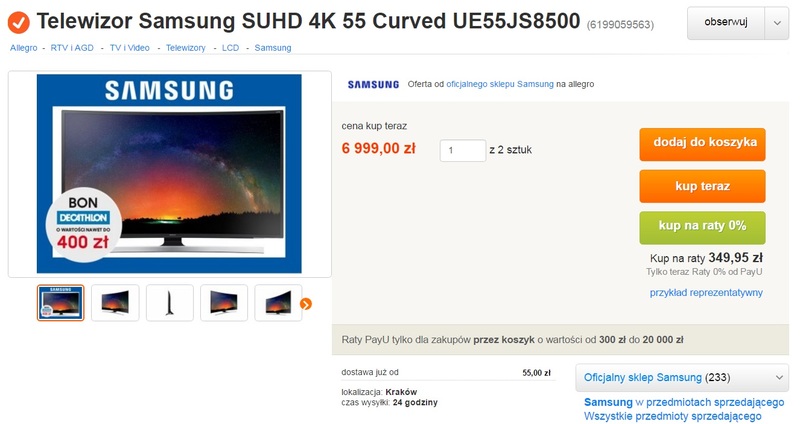The height and width of the screenshot is (424, 800).
Task: Open Wszystkie przedmioty sprzedającego link
Action: 672,416
